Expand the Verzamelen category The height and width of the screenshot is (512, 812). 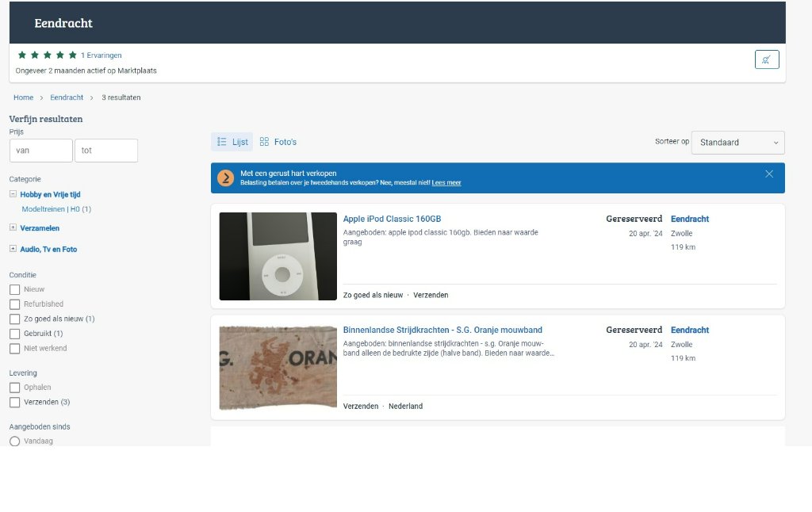coord(13,228)
